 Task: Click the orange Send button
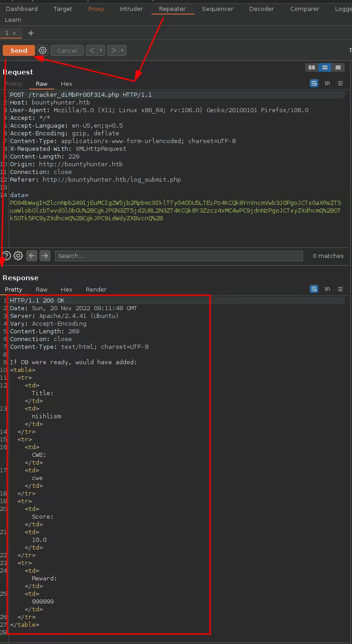click(19, 50)
